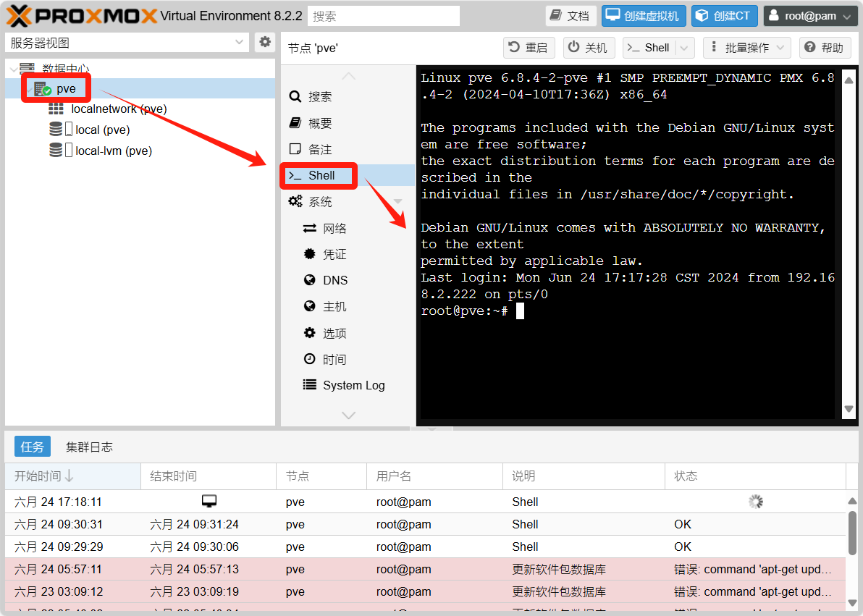
Task: Sort by 开始时间 column header
Action: pyautogui.click(x=43, y=476)
